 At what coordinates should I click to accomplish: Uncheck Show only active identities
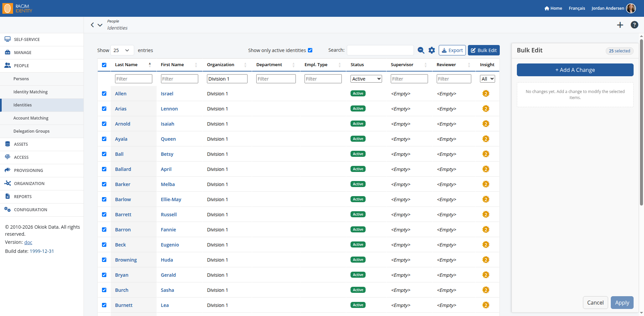pos(310,50)
